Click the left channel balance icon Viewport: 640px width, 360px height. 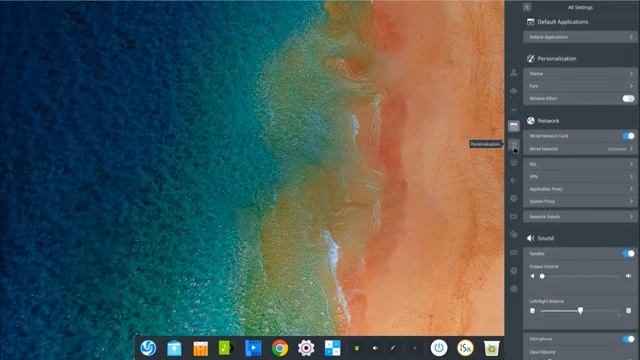point(532,311)
